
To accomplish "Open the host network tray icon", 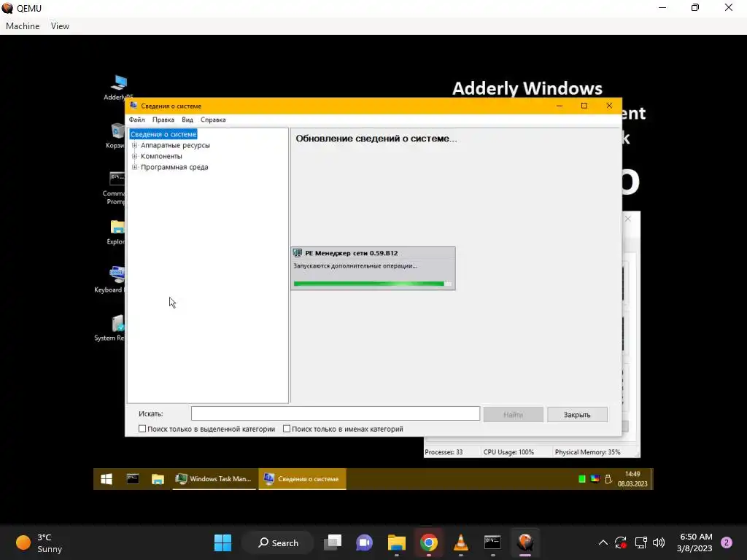I will (x=640, y=542).
